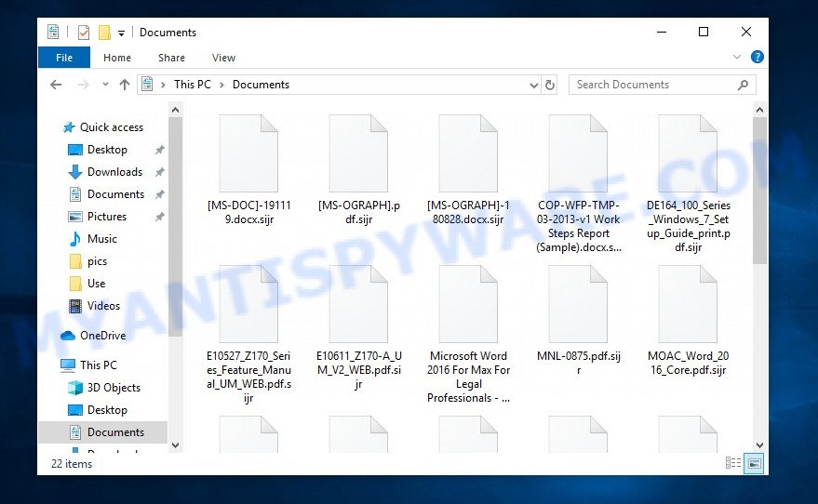The width and height of the screenshot is (818, 504).
Task: Select This PC in navigation pane
Action: (98, 365)
